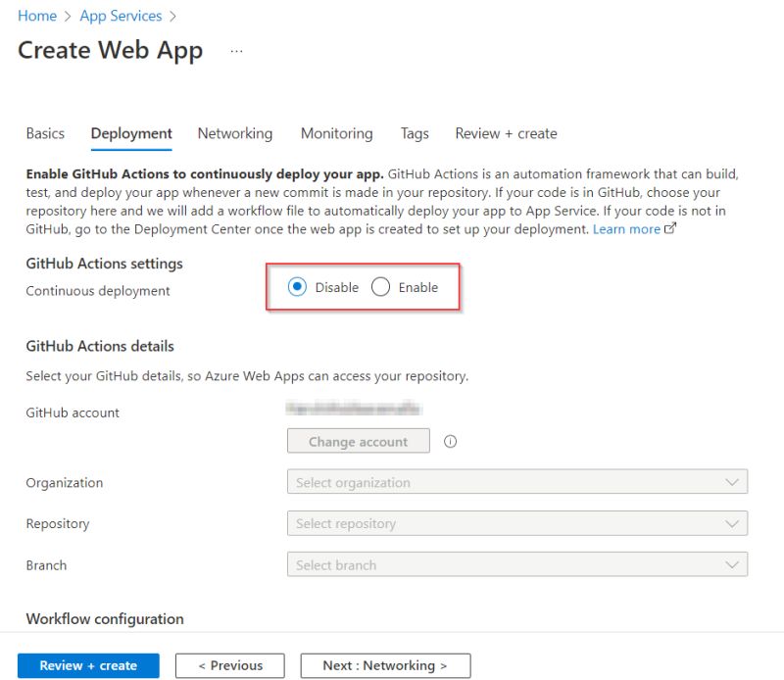Enable continuous deployment
The height and width of the screenshot is (680, 784).
(379, 287)
